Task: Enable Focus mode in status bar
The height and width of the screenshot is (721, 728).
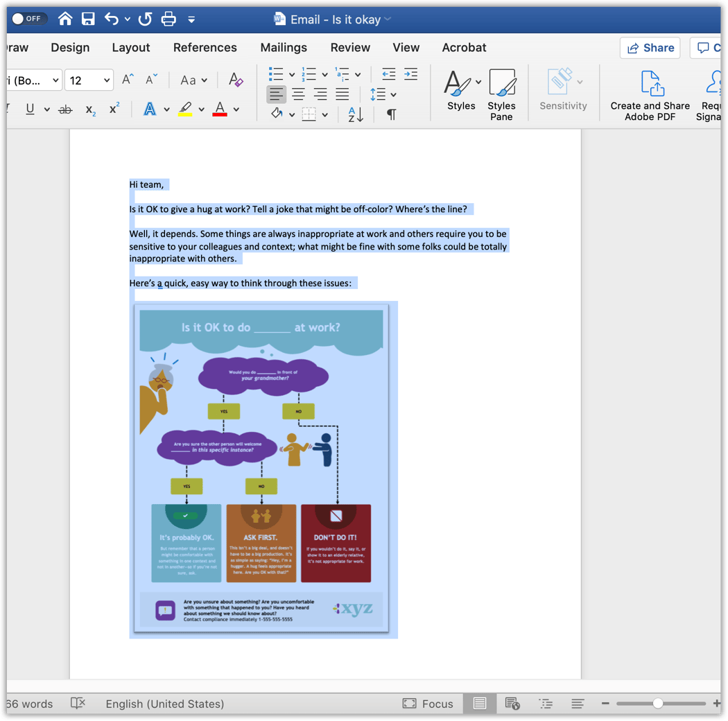Action: pyautogui.click(x=428, y=704)
